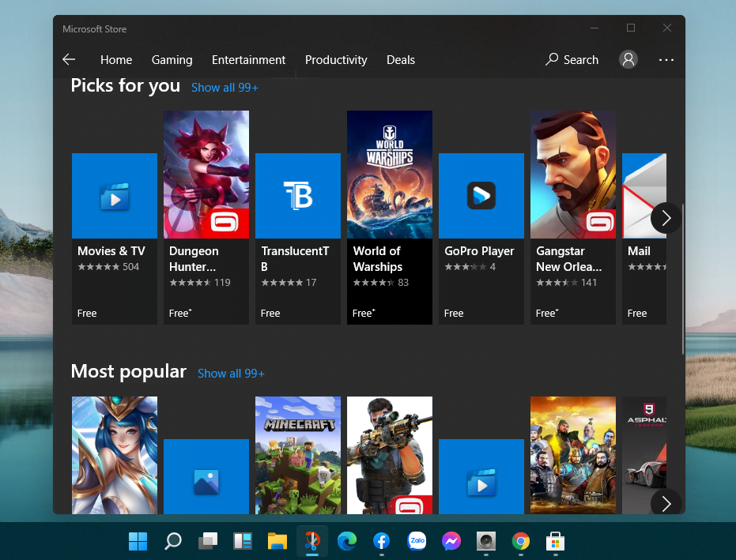Image resolution: width=736 pixels, height=560 pixels.
Task: Go back with the back arrow
Action: coord(69,59)
